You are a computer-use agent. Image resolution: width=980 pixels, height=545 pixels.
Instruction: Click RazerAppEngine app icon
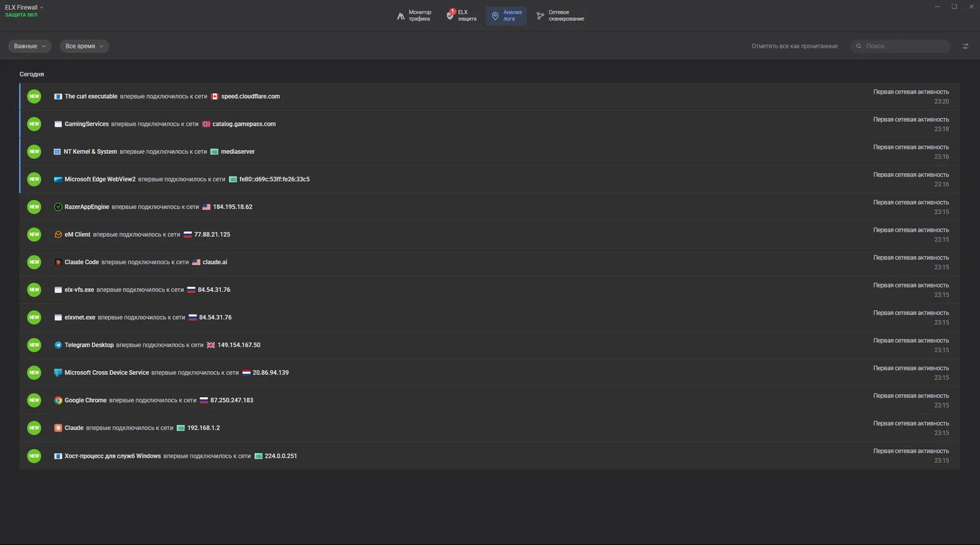click(x=58, y=207)
